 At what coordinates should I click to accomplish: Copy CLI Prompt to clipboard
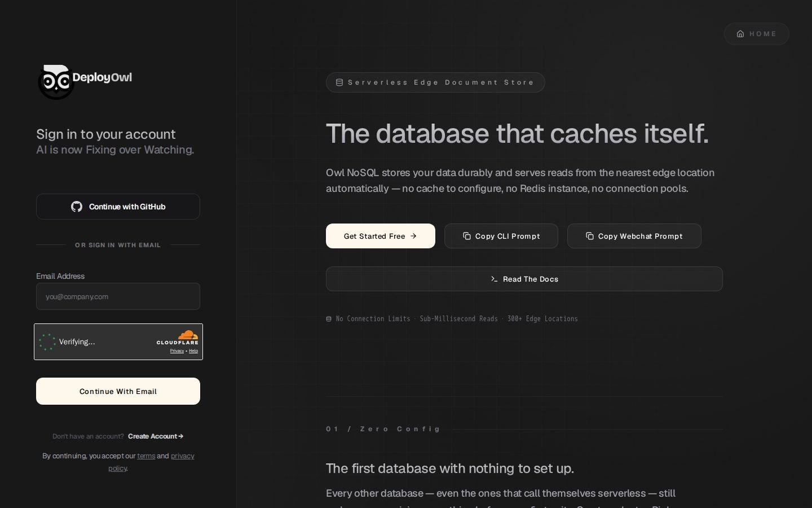501,236
